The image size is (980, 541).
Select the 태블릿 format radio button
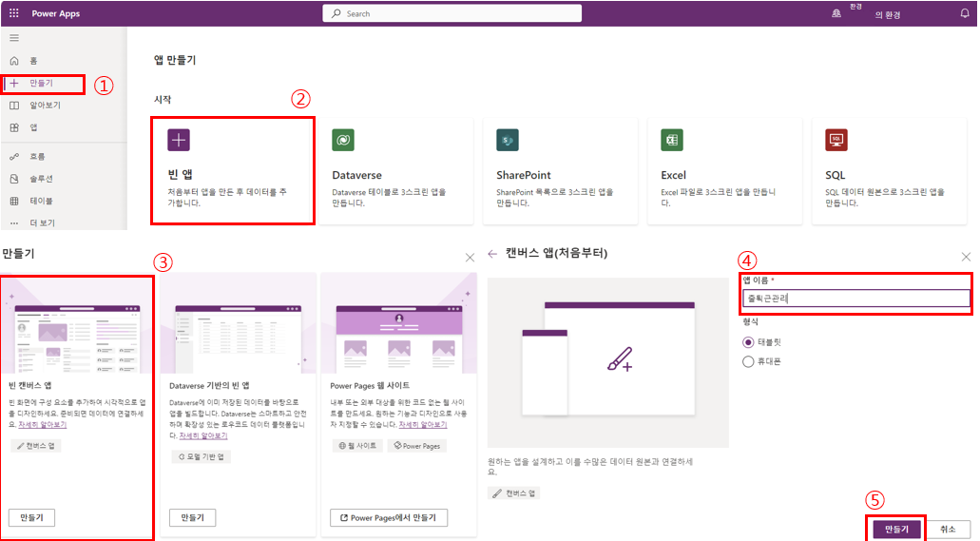(x=748, y=342)
